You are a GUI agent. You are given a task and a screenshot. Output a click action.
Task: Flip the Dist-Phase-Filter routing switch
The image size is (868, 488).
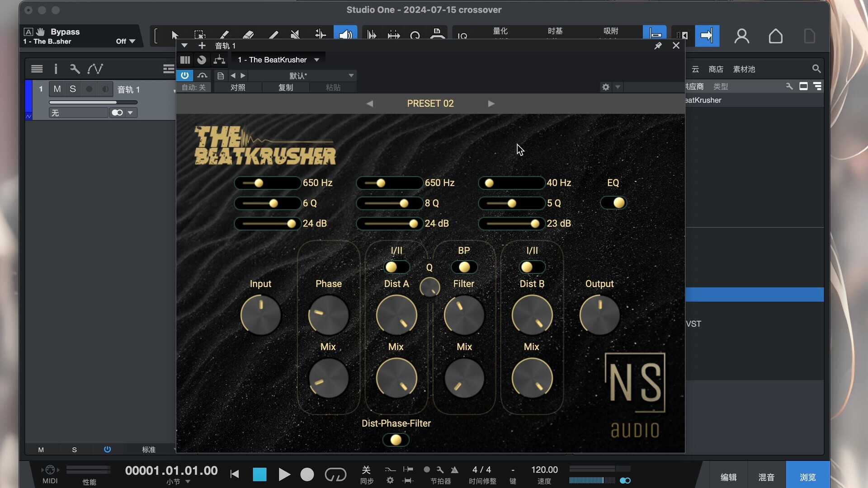tap(396, 440)
